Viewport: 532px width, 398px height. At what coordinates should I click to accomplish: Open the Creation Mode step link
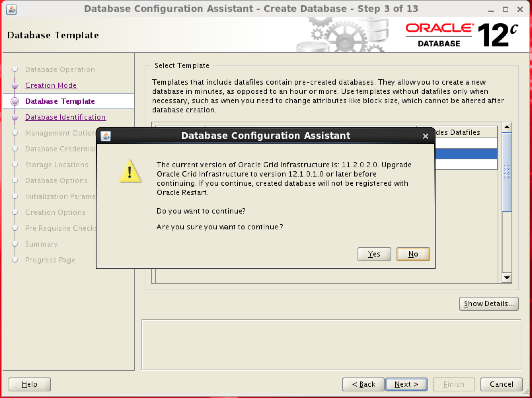point(51,85)
